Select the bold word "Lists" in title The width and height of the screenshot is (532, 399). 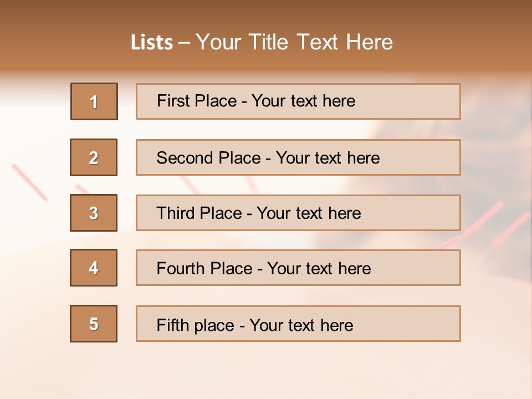[152, 43]
